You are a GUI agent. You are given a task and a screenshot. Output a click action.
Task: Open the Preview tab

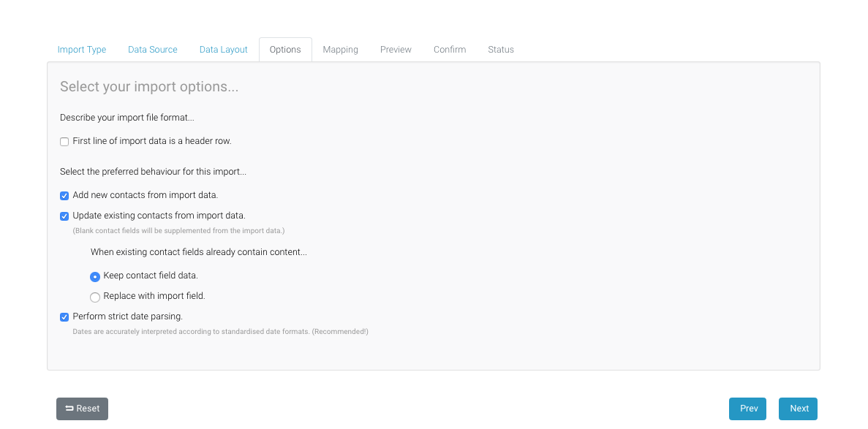pos(396,50)
